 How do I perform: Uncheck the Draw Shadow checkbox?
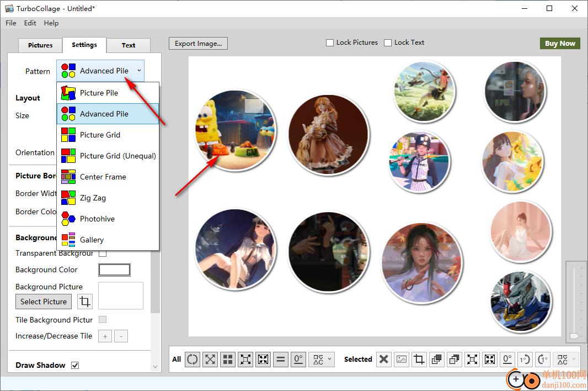coord(75,365)
